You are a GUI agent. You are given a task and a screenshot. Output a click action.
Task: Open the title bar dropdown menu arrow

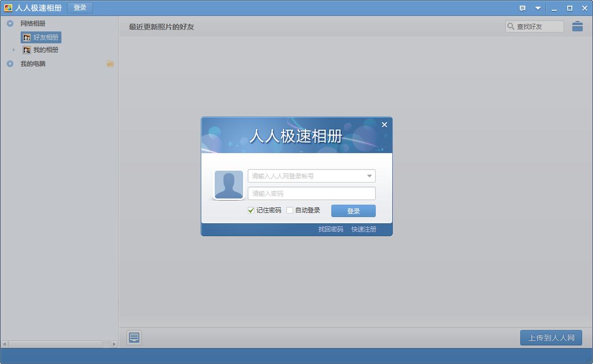[x=538, y=8]
